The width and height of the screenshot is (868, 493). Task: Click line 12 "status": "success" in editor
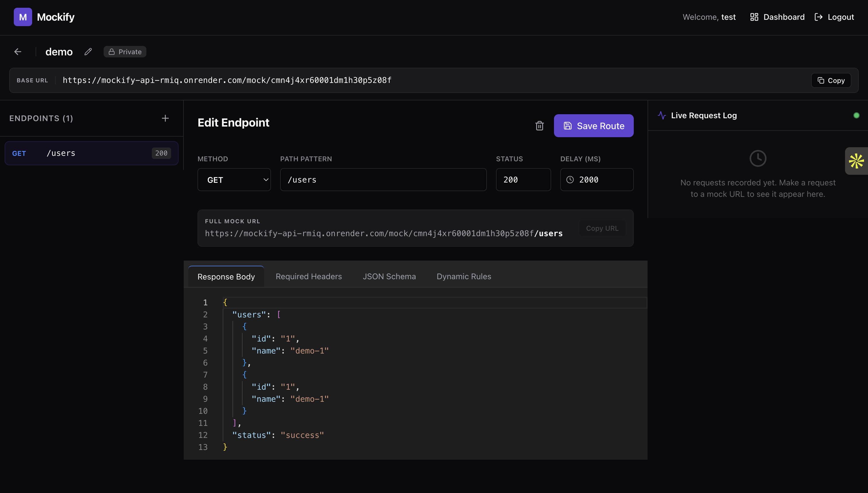pyautogui.click(x=278, y=435)
